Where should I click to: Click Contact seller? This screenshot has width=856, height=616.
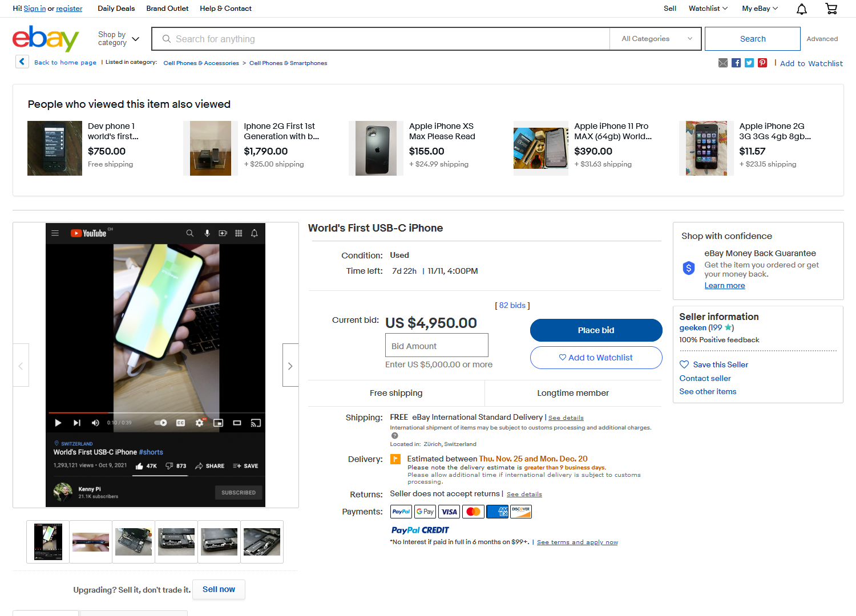[705, 378]
